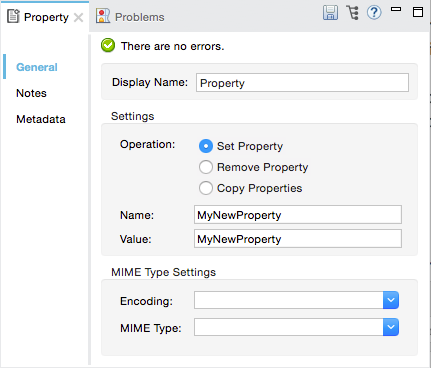Open help with the question mark icon
Viewport: 431px width, 368px height.
click(x=374, y=13)
